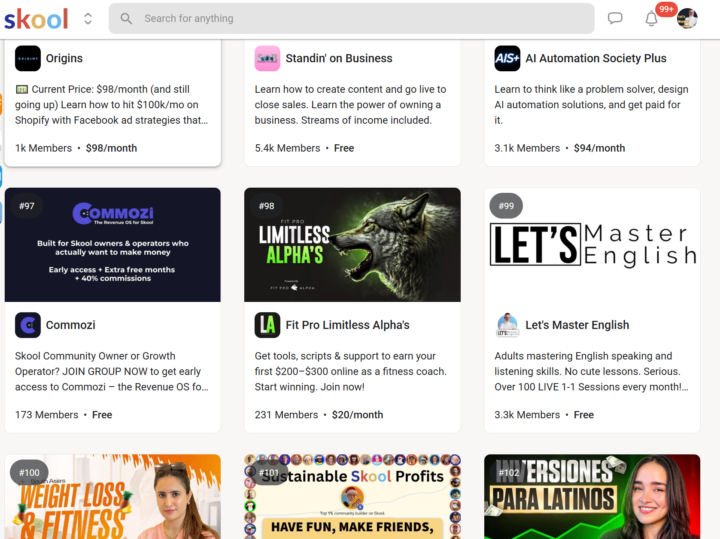Click the Origins group icon

28,58
